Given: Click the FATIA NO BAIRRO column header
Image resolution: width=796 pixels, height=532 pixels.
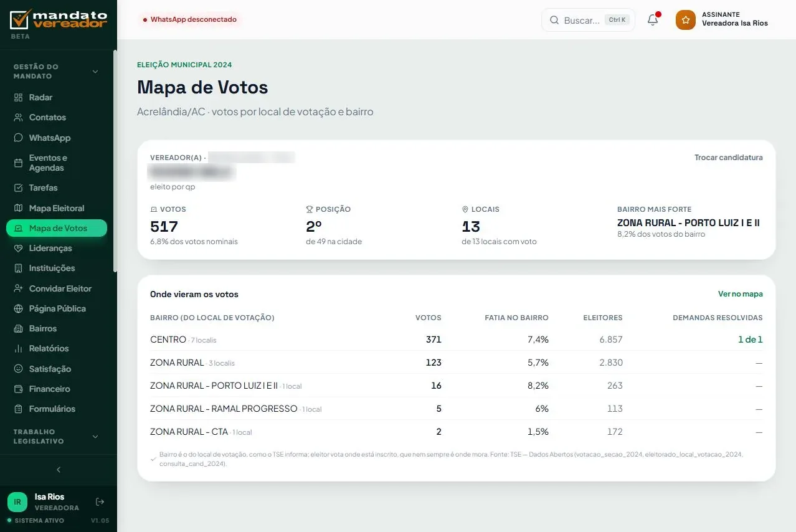Looking at the screenshot, I should pyautogui.click(x=516, y=318).
